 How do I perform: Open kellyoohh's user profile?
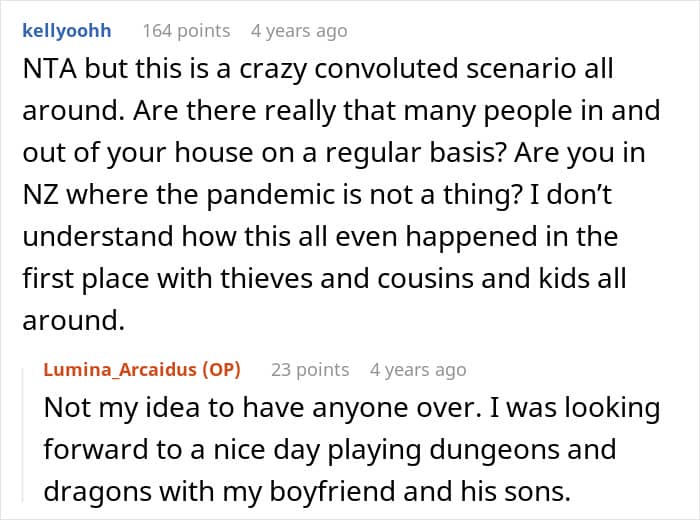(67, 31)
